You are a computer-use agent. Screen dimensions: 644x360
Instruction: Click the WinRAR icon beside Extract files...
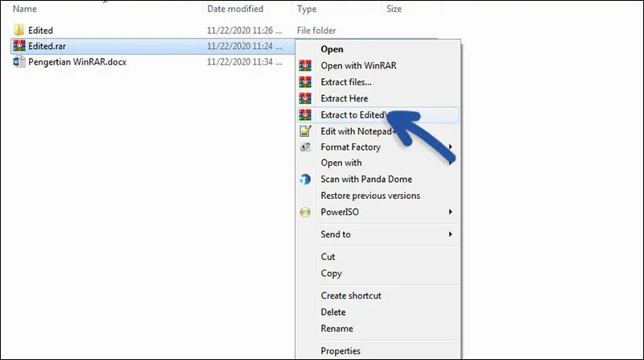coord(305,82)
